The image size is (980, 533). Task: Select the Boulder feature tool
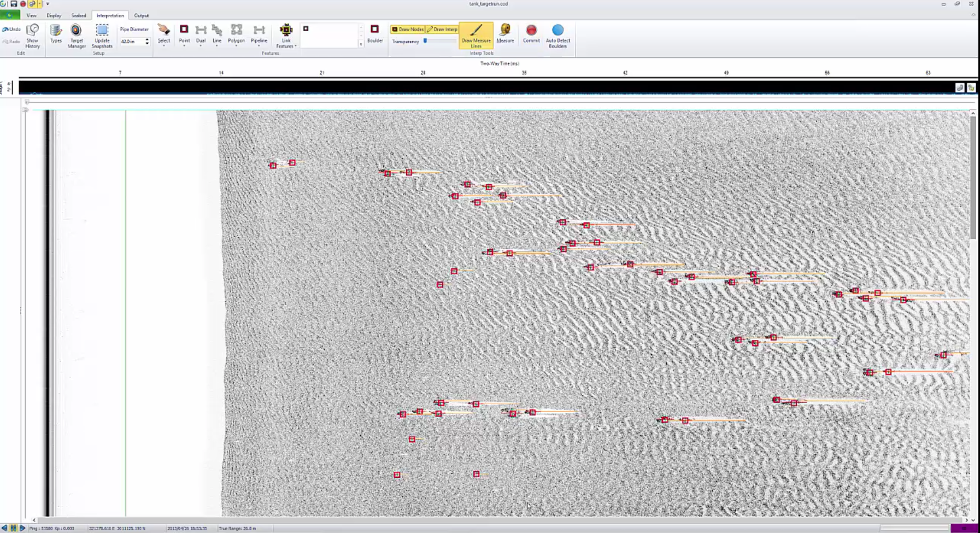point(374,33)
